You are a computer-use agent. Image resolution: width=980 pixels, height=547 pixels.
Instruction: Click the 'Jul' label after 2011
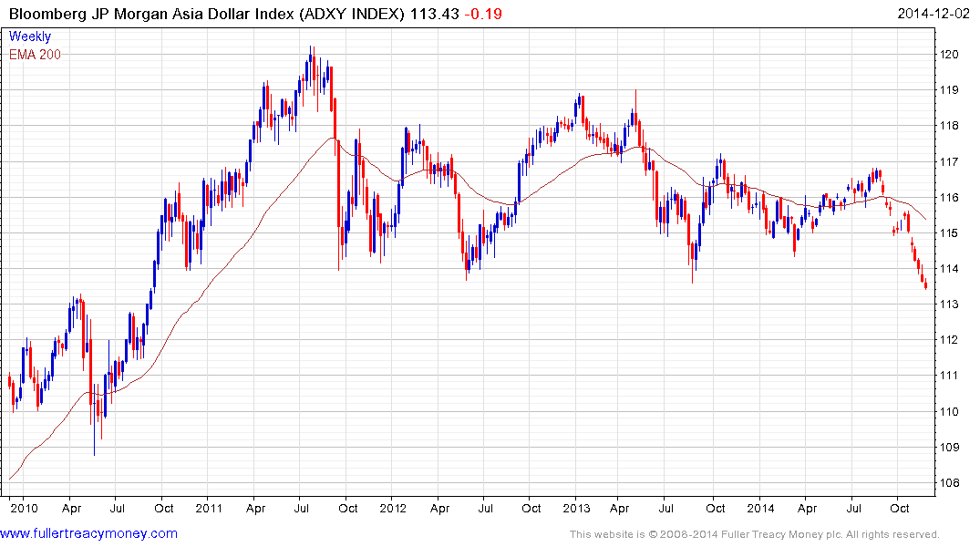[x=301, y=508]
